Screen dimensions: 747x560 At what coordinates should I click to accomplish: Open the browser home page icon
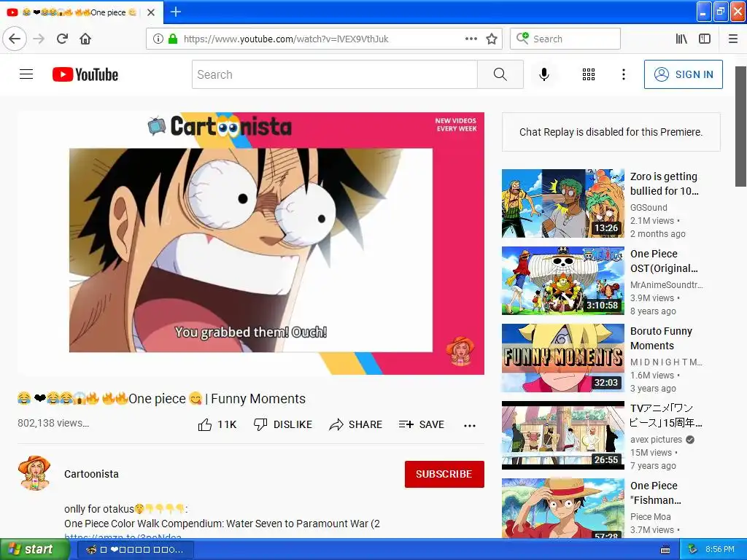[85, 39]
